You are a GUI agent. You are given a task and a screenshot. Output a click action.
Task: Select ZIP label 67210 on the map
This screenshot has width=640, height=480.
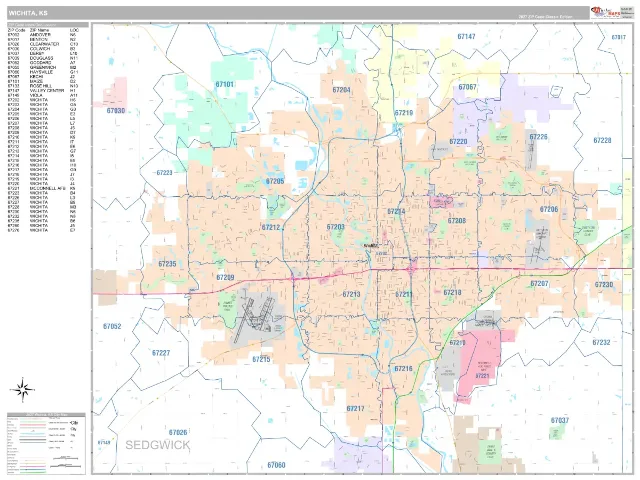coord(457,343)
